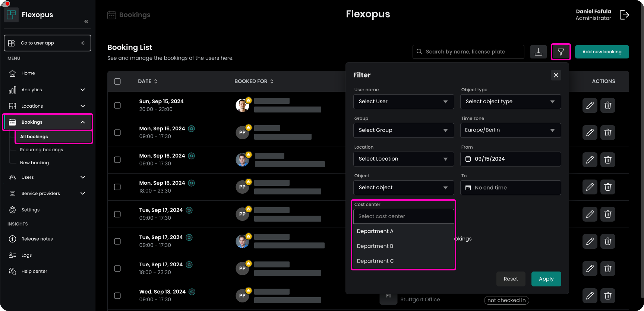Click the download bookings export icon

pyautogui.click(x=538, y=52)
